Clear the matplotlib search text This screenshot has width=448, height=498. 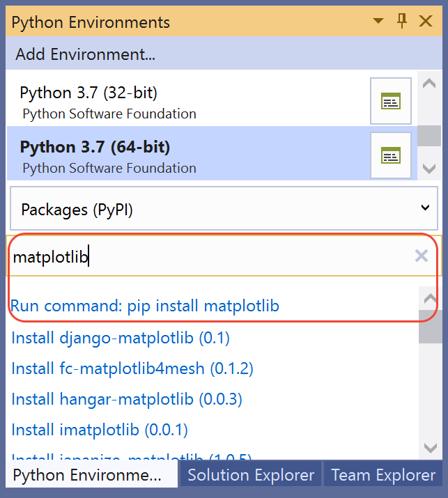(421, 256)
